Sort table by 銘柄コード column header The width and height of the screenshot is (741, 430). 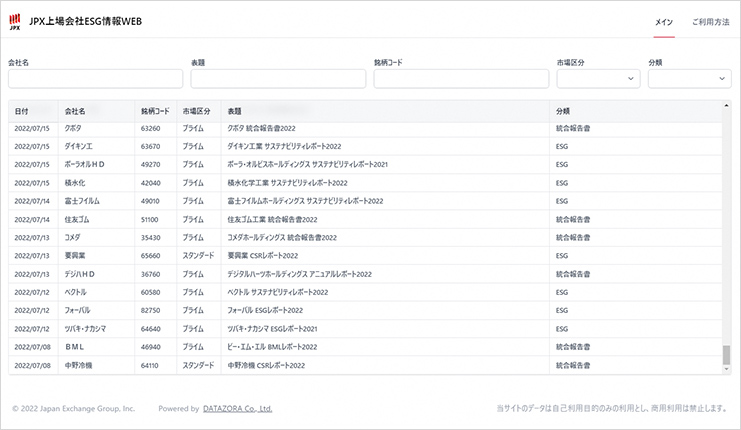coord(155,111)
